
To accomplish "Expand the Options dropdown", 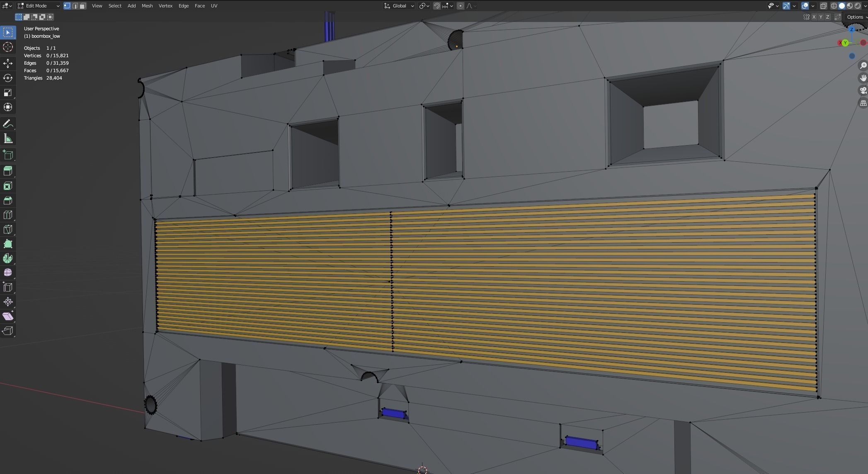I will (x=856, y=17).
